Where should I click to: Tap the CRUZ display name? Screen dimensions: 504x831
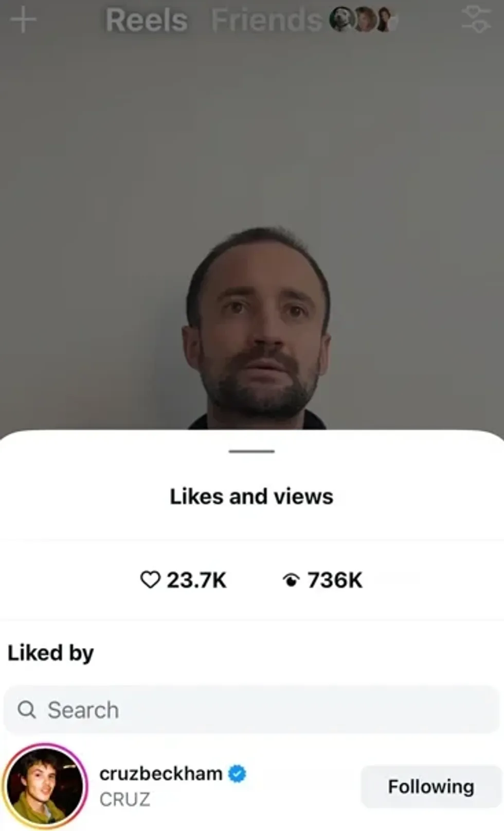(125, 799)
